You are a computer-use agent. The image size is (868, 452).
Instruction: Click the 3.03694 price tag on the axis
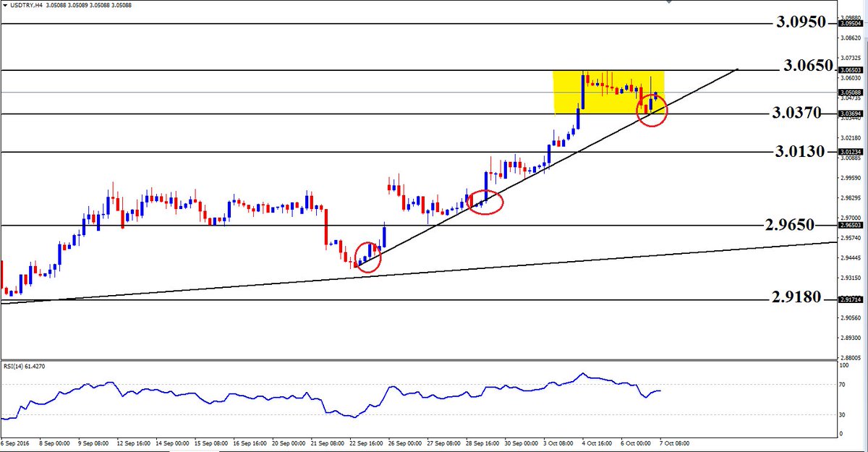849,114
